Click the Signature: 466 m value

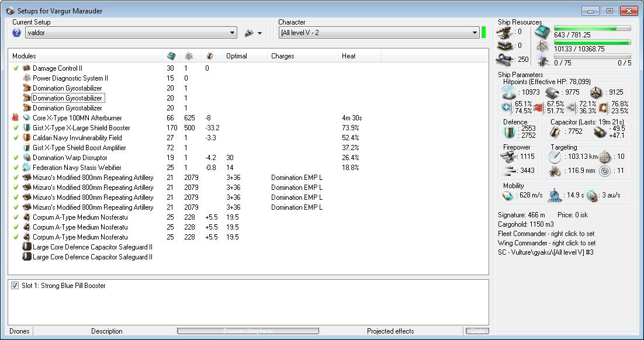click(521, 215)
